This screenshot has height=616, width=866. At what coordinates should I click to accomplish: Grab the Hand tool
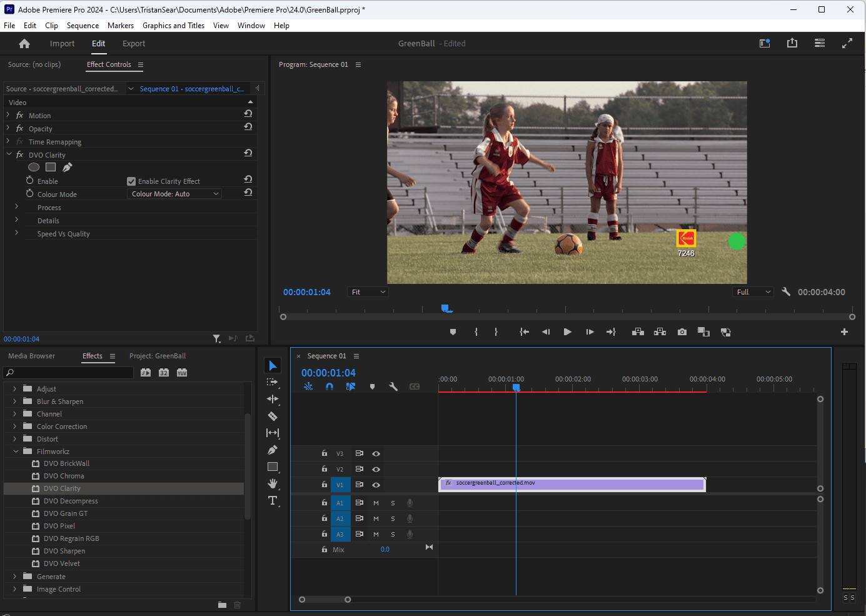(x=272, y=483)
